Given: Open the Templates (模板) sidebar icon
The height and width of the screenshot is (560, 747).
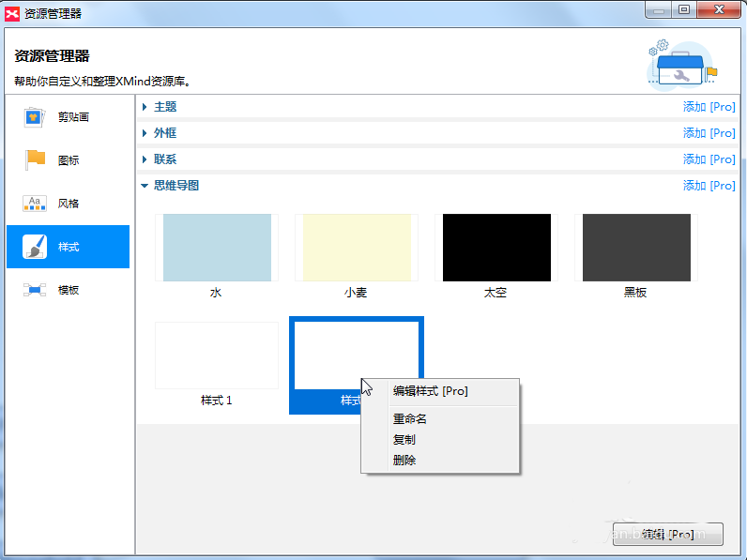Looking at the screenshot, I should point(35,290).
